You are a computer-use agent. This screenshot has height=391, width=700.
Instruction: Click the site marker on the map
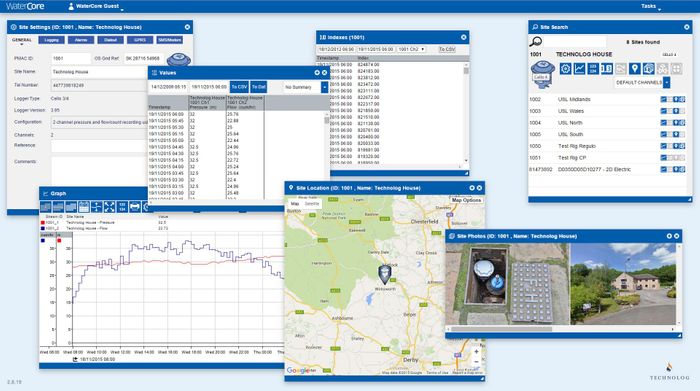(x=384, y=274)
